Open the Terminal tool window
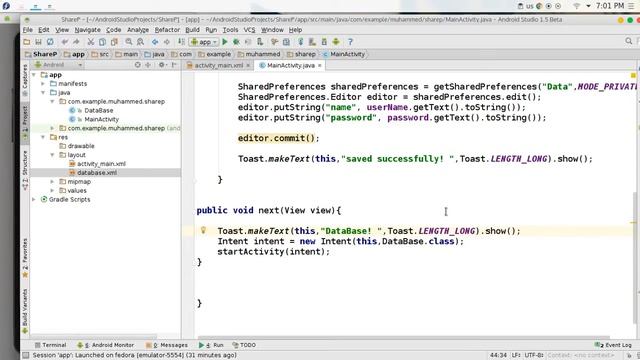 (50, 345)
